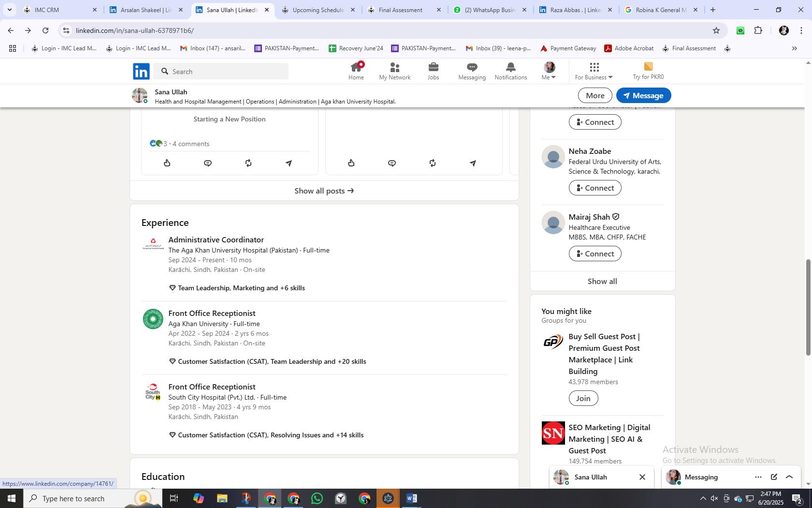
Task: Click Show all people link
Action: (602, 281)
